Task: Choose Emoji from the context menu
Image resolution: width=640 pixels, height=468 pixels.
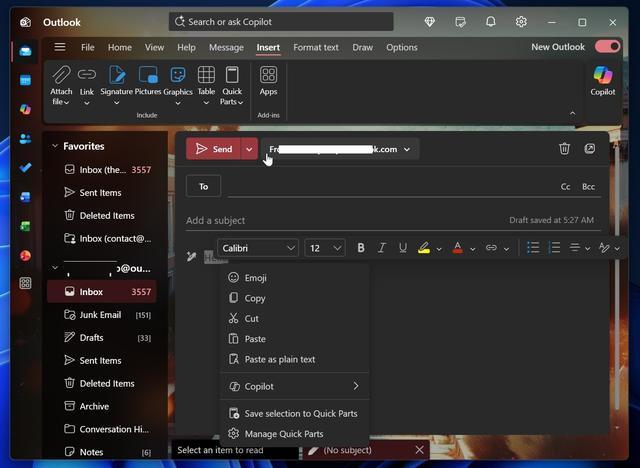Action: click(294, 278)
